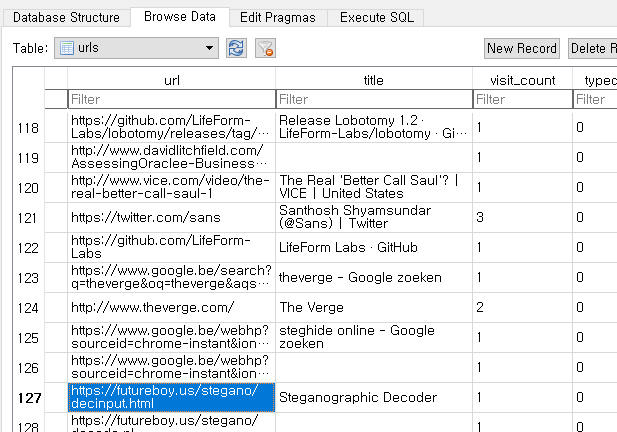617x432 pixels.
Task: Select the empty title cell in row 126
Action: click(374, 367)
